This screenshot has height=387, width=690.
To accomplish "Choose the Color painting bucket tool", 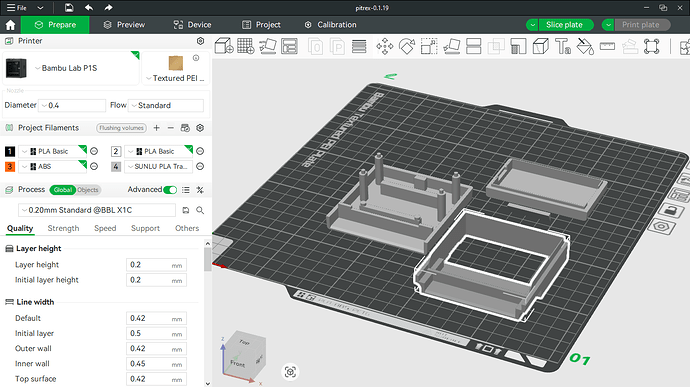I will coord(585,46).
